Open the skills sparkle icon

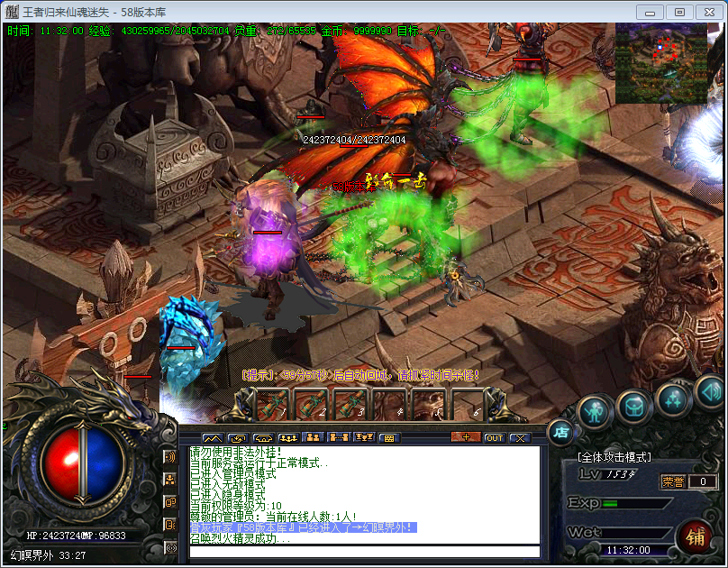pyautogui.click(x=672, y=398)
